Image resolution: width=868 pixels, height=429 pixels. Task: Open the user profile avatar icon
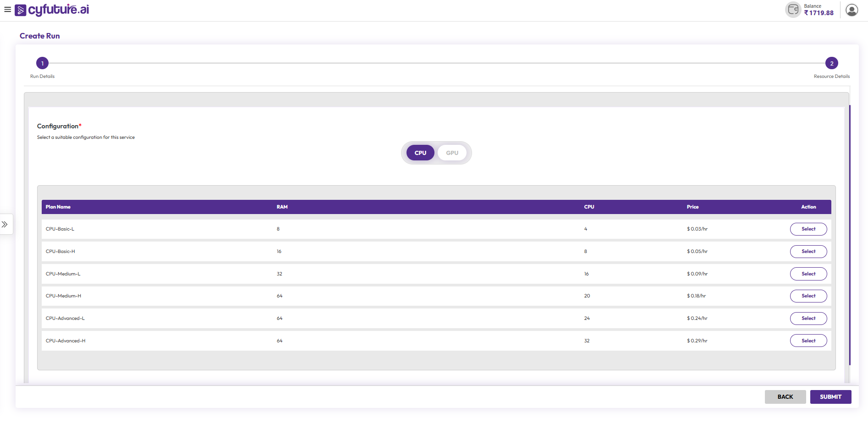(x=852, y=10)
